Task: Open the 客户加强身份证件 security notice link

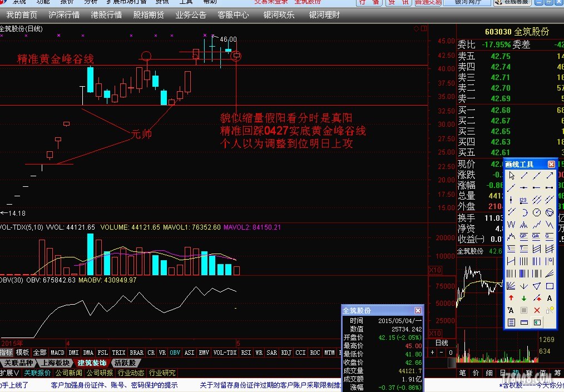Action: coord(115,385)
